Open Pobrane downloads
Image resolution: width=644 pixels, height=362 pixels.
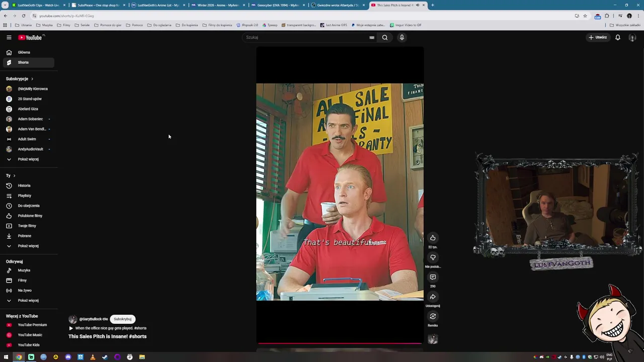point(28,236)
